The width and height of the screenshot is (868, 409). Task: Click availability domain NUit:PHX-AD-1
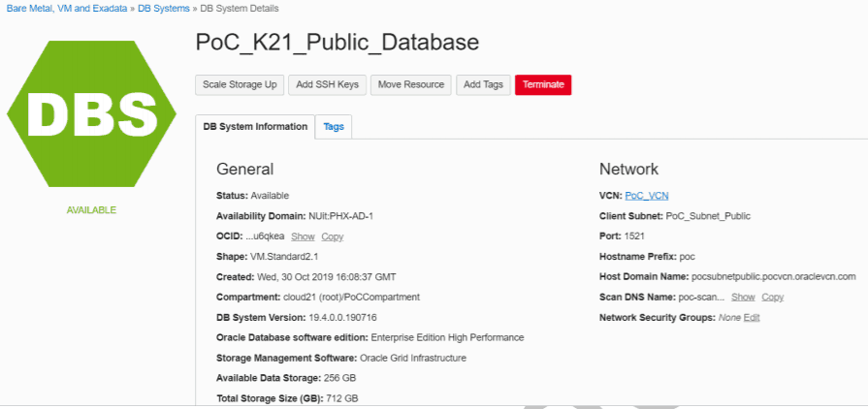pos(340,216)
